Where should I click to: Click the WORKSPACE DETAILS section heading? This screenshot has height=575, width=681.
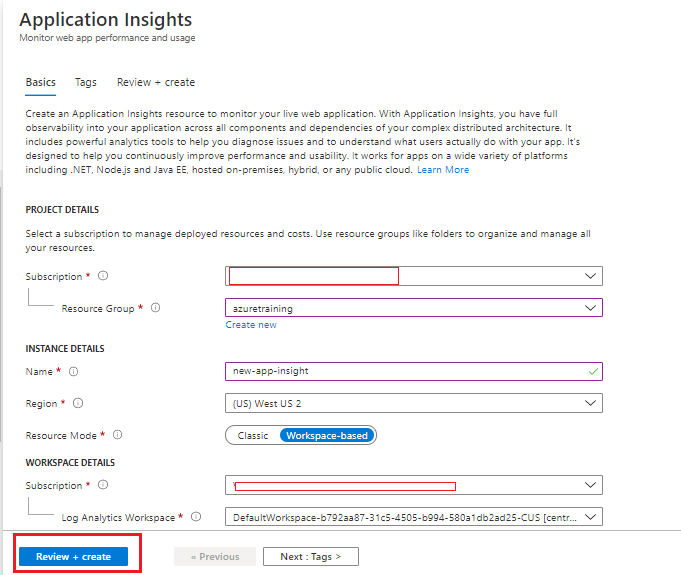[70, 463]
